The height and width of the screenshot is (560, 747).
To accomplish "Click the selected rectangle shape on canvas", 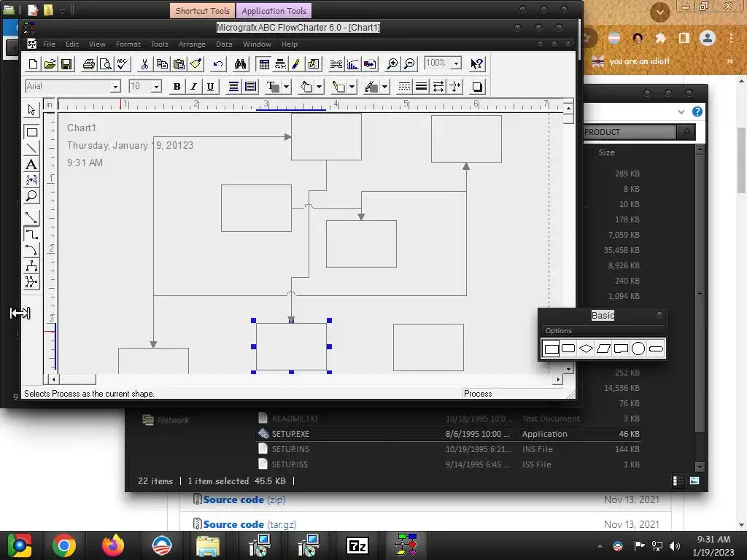I will [x=291, y=346].
